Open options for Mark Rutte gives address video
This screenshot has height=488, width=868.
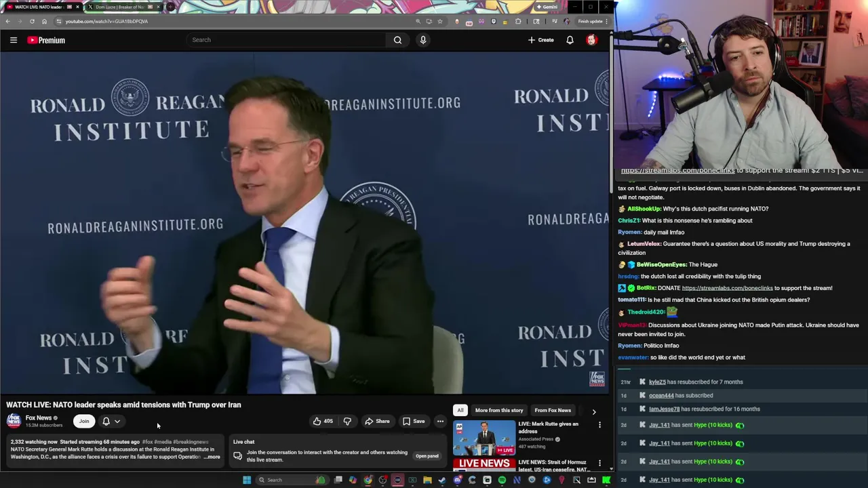599,425
